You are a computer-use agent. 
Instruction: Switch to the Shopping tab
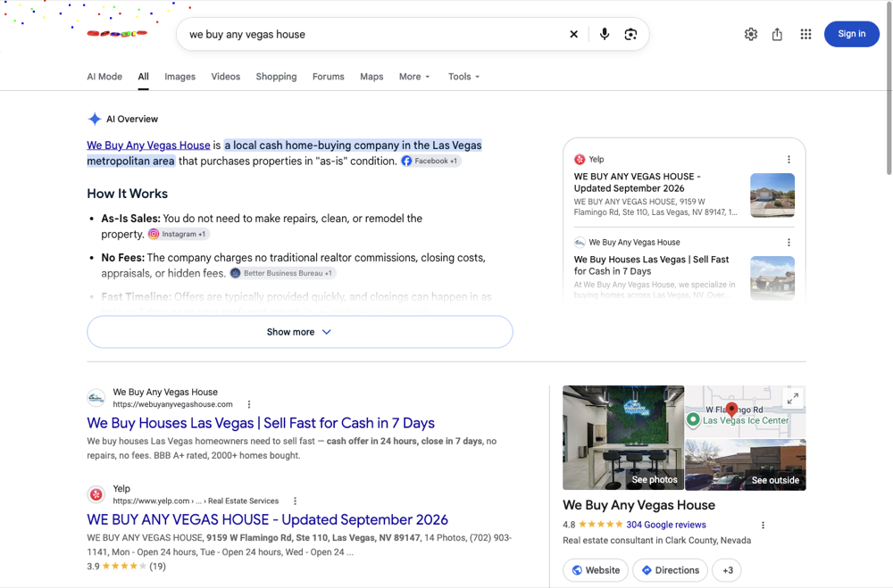[276, 77]
